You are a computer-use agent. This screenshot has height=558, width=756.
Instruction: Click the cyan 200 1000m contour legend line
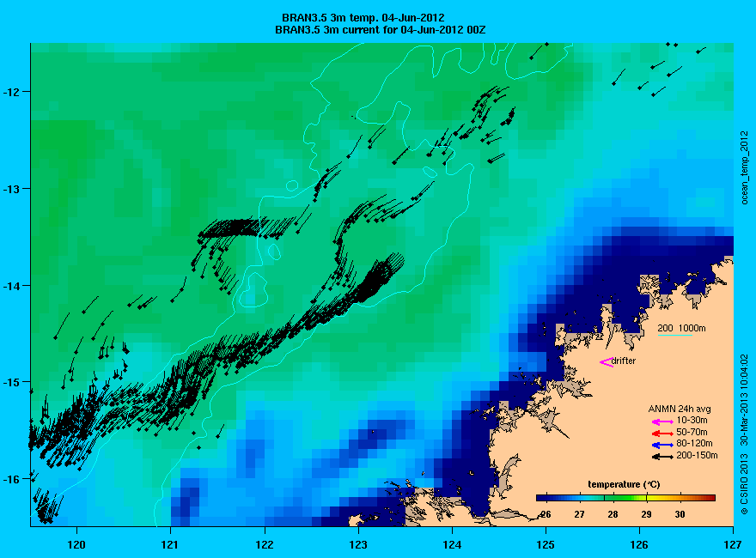(x=675, y=335)
